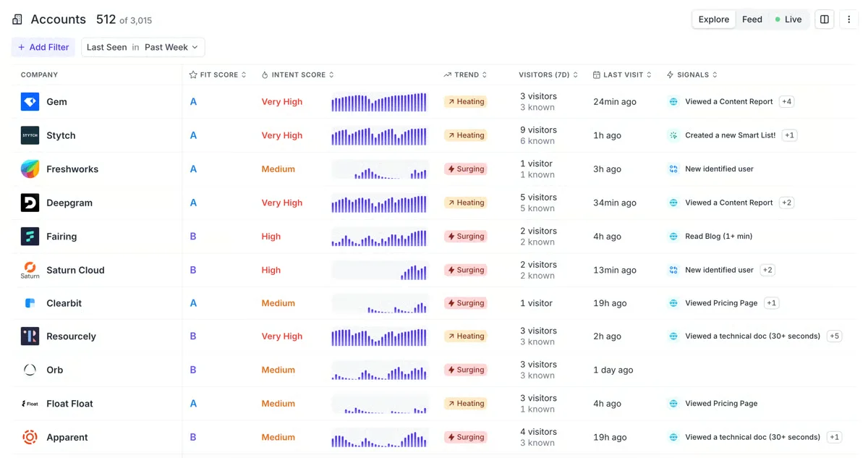Click the Deepgram company logo
The image size is (868, 458).
30,203
